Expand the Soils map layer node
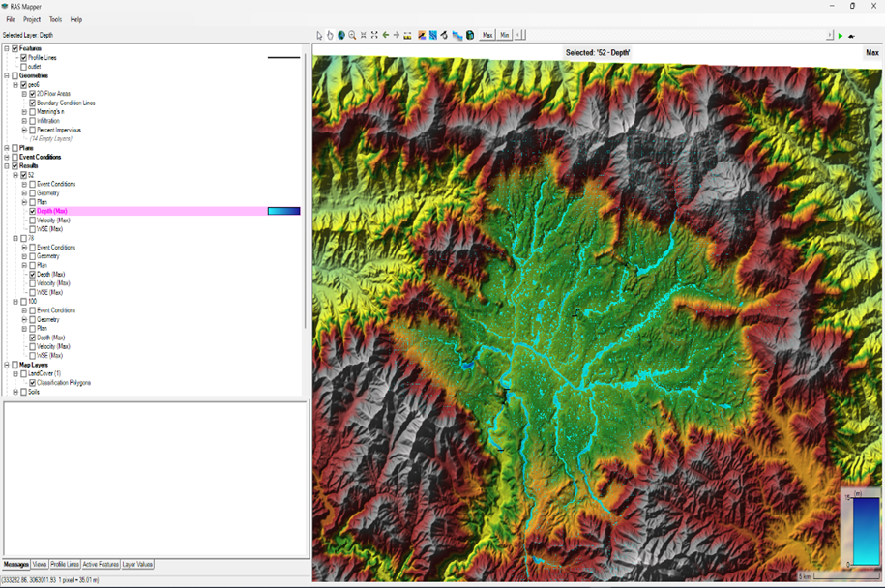Viewport: 885px width, 588px height. point(15,393)
